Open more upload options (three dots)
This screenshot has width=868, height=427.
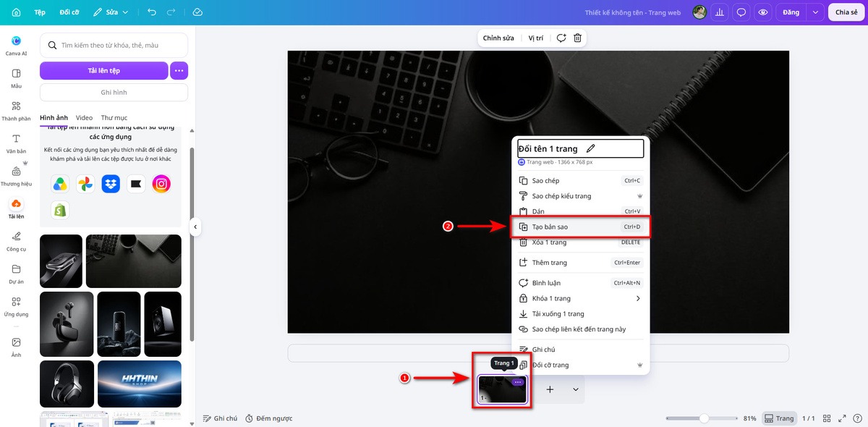[179, 70]
